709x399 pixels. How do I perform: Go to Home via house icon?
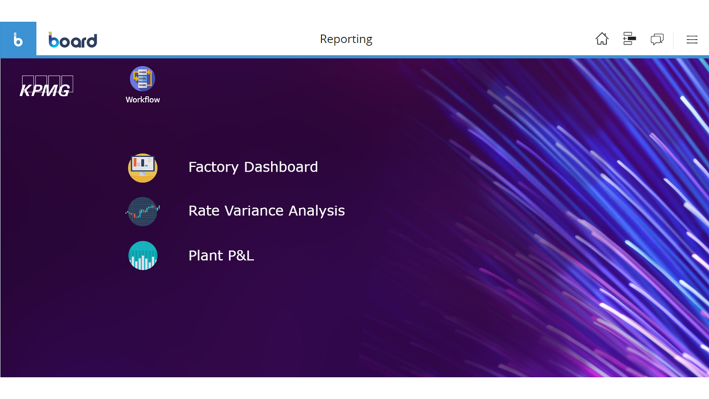[x=602, y=39]
